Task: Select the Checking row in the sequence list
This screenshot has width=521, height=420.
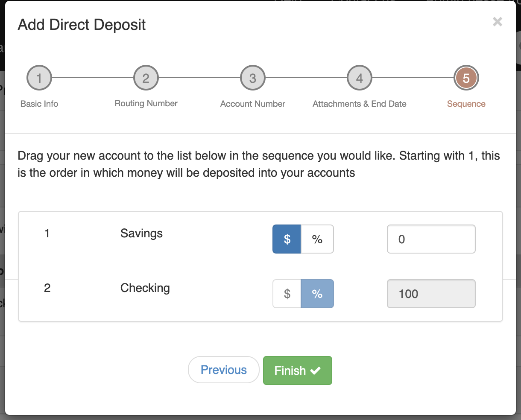Action: click(x=145, y=288)
